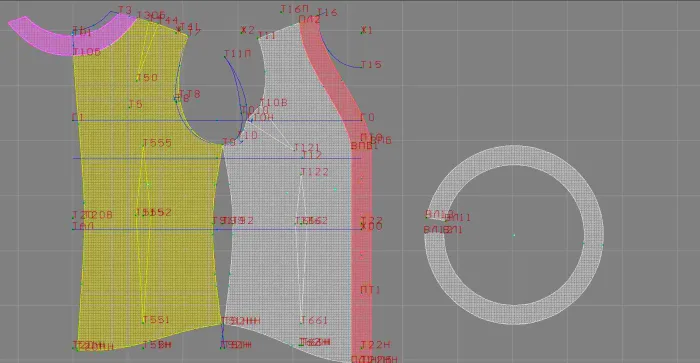
Task: Select point T121 at the bust dart
Action: coord(307,147)
